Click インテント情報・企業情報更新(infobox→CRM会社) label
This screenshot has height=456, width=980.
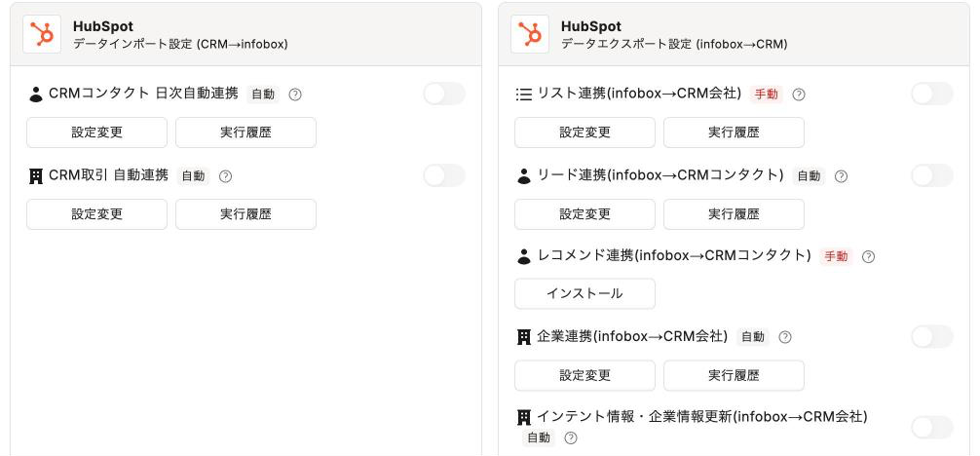pyautogui.click(x=701, y=417)
